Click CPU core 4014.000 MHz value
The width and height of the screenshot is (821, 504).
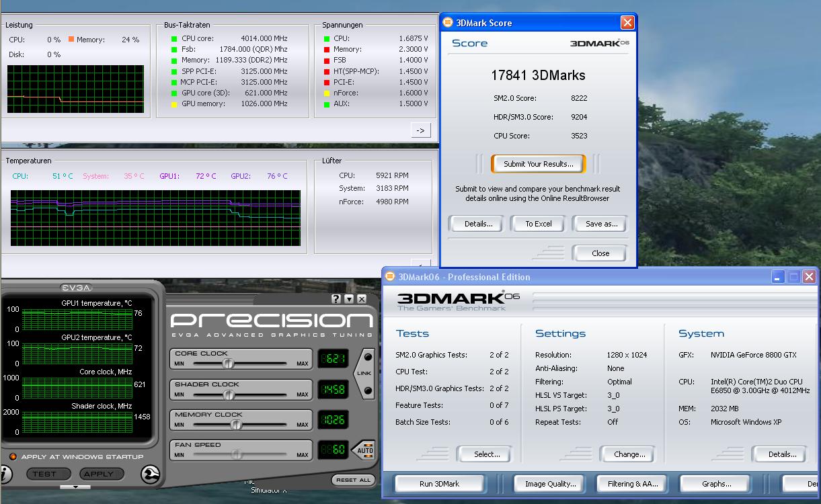point(264,39)
